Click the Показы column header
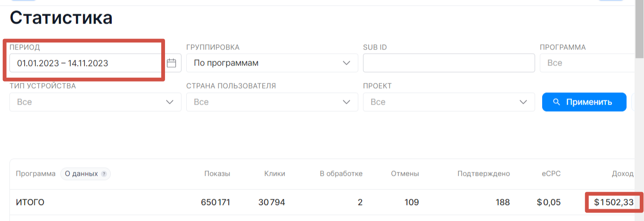 click(217, 174)
